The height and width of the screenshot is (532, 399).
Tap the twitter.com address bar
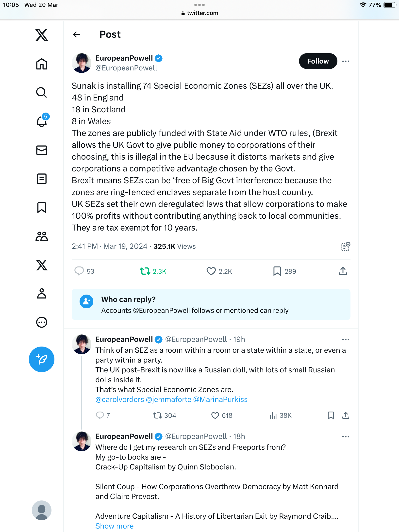pyautogui.click(x=199, y=13)
